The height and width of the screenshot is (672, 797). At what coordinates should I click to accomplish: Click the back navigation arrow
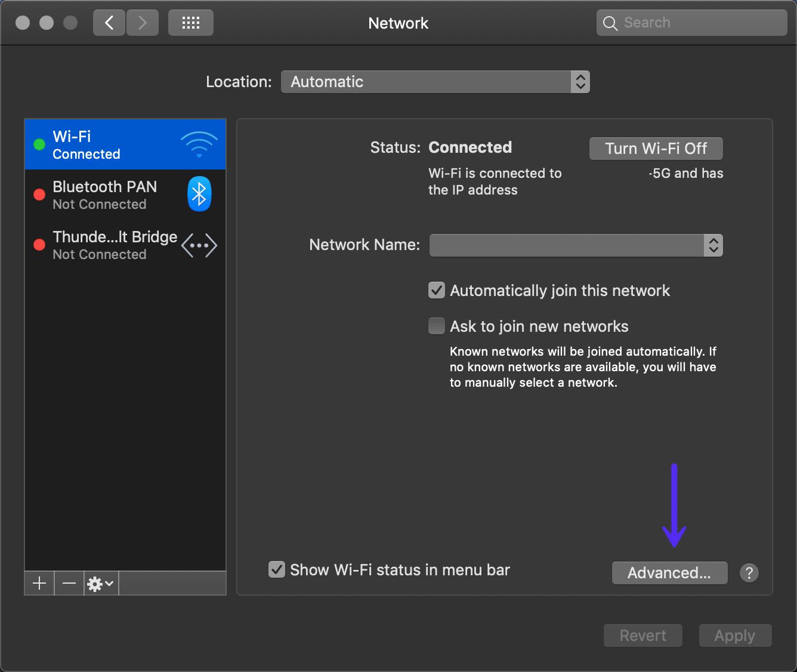click(x=109, y=22)
